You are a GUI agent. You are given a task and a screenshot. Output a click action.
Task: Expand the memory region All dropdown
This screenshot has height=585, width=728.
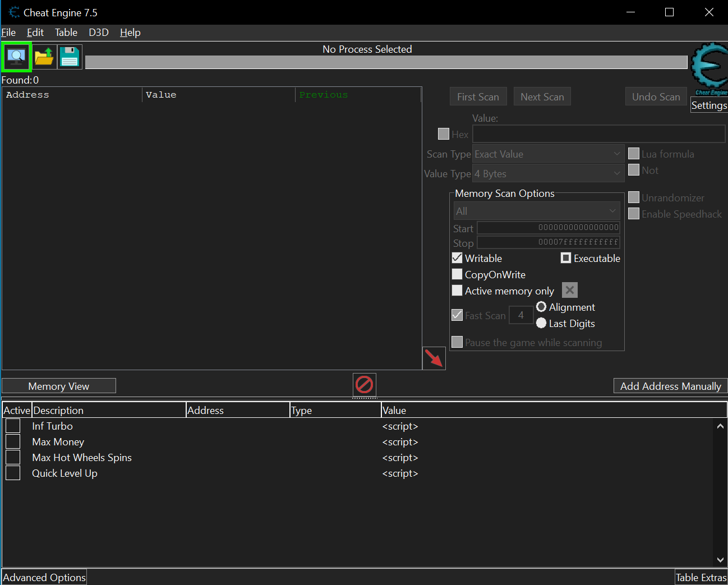[537, 211]
